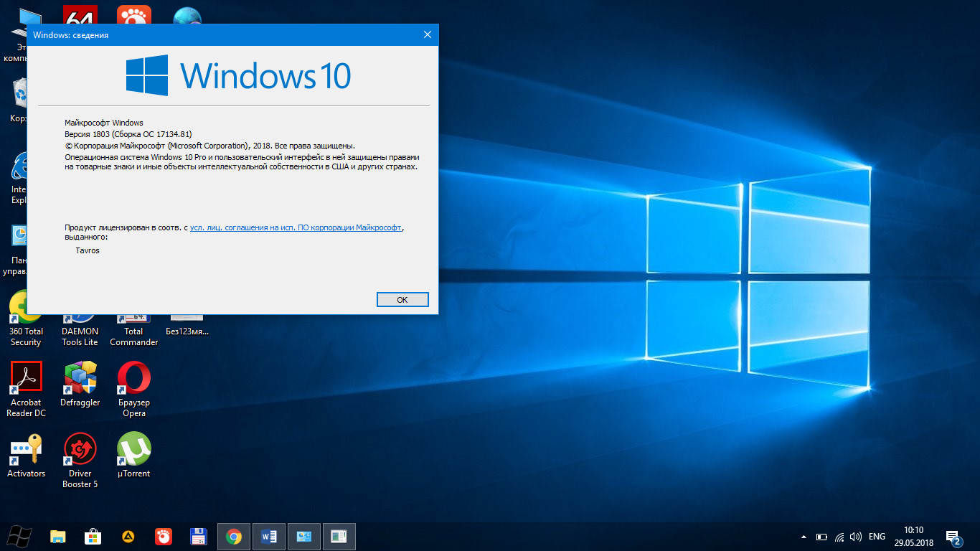
Task: Select the Total Commander desktop shortcut
Action: pyautogui.click(x=134, y=331)
